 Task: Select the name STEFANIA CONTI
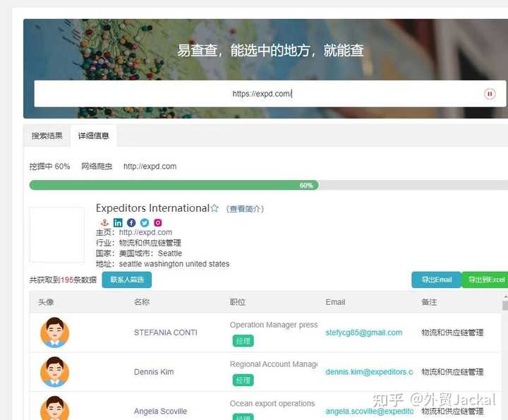pyautogui.click(x=166, y=332)
